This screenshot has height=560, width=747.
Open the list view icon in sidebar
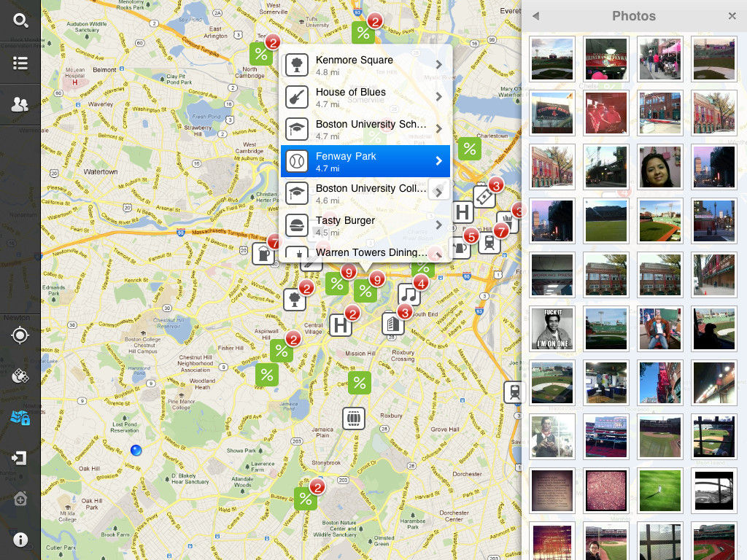click(x=20, y=63)
